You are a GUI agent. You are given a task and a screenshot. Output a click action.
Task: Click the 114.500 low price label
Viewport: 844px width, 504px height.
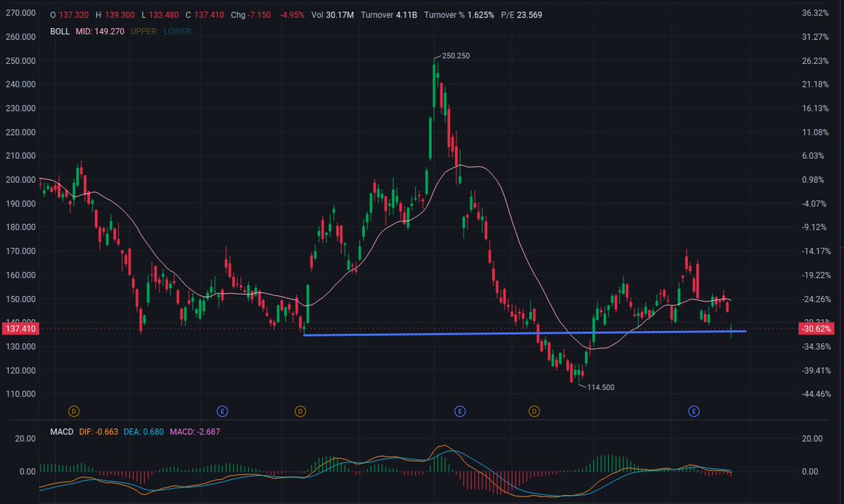pyautogui.click(x=601, y=387)
